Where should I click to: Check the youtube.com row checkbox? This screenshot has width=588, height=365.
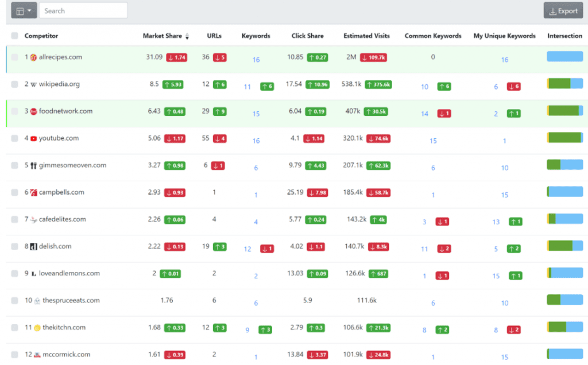(x=14, y=138)
